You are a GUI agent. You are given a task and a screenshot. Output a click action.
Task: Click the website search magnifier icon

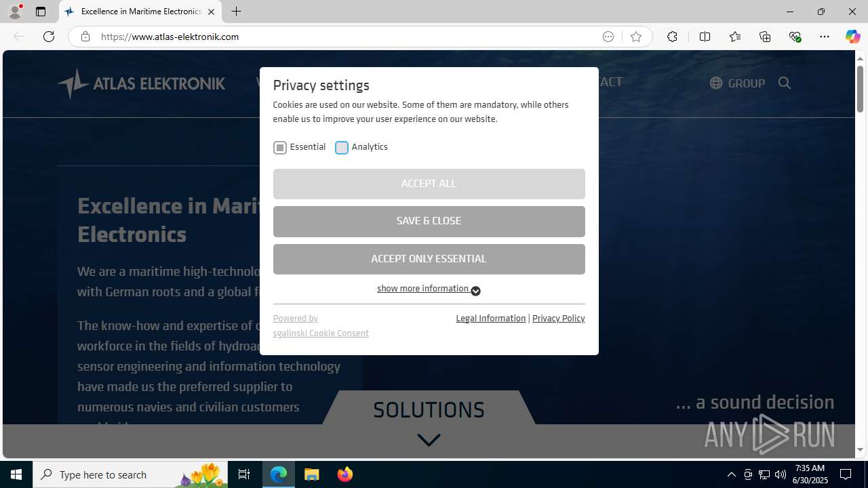785,83
